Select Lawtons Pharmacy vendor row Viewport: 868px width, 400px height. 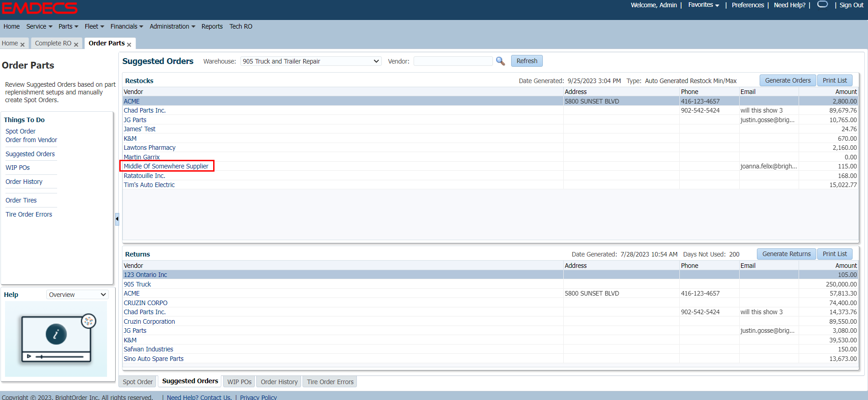(490, 148)
